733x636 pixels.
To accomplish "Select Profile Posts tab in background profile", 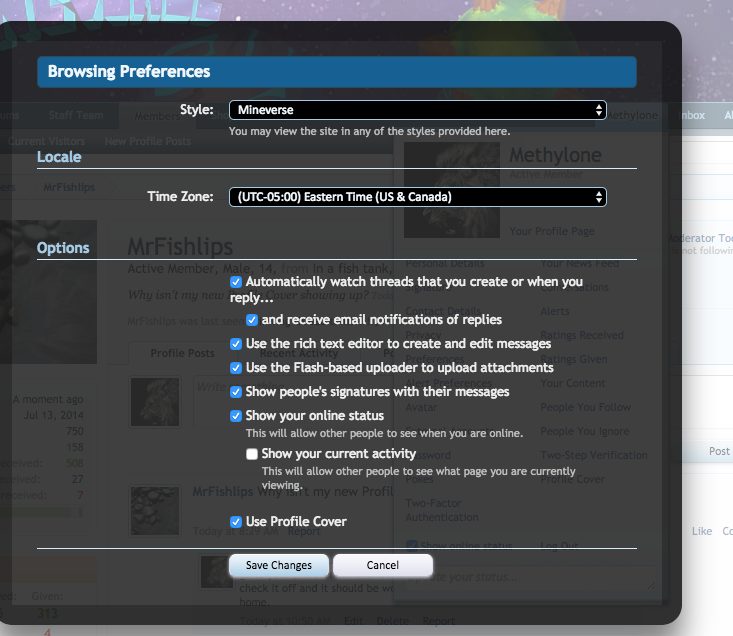I will 182,353.
